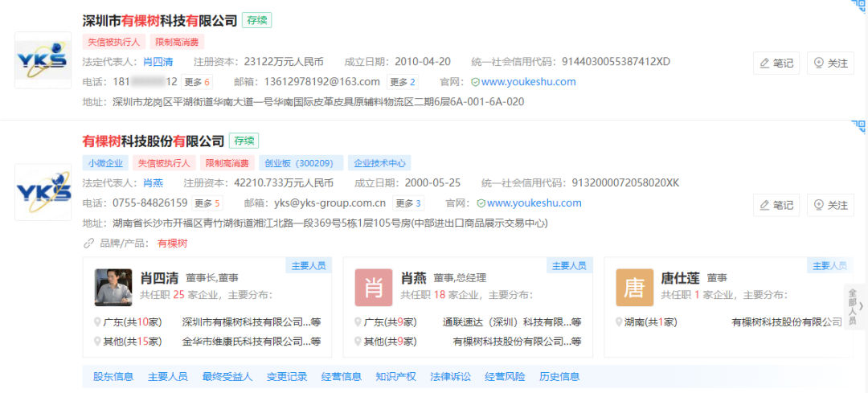Screen dimensions: 868x393
Task: Open 有棵树科技股份有限公司 in 唐仕莲 card
Action: pos(787,322)
